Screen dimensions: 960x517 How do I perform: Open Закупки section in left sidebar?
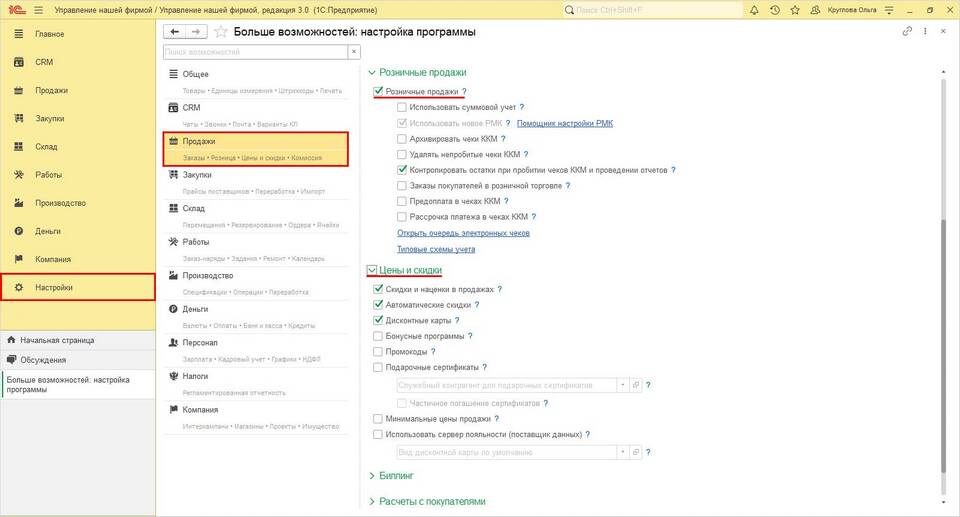point(77,119)
